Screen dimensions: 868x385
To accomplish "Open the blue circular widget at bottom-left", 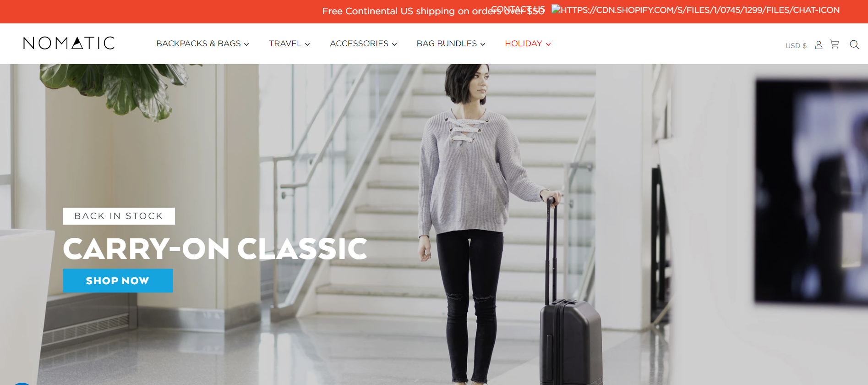I will point(21,384).
